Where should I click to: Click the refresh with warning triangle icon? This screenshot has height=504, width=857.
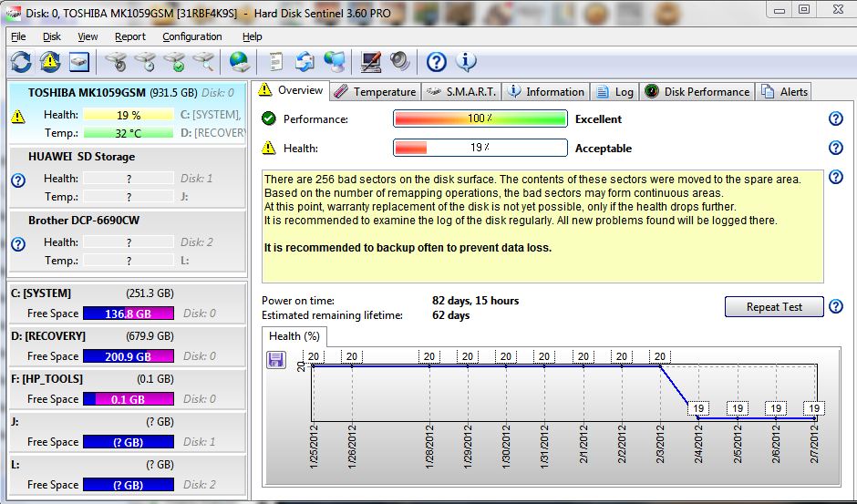coord(50,62)
